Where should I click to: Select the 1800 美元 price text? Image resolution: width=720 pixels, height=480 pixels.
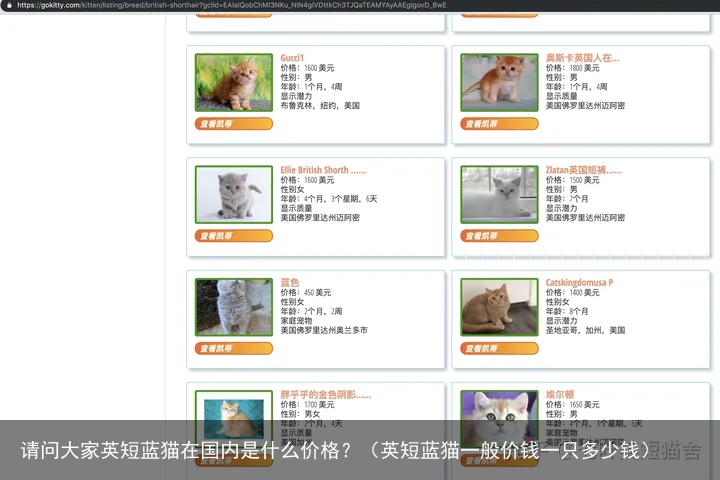pos(585,68)
